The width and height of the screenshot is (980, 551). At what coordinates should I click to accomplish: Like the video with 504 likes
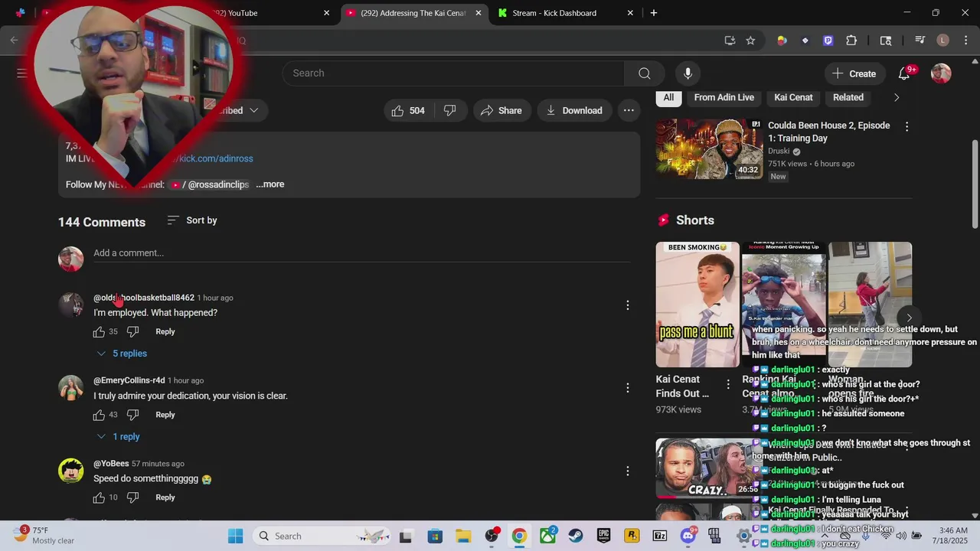(408, 110)
